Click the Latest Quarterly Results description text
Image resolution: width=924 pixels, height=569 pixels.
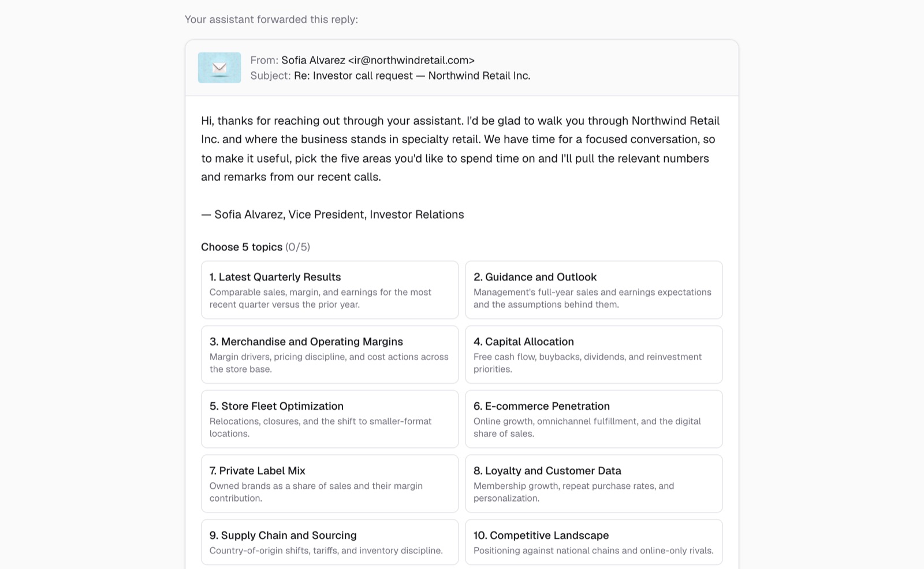[x=321, y=298]
